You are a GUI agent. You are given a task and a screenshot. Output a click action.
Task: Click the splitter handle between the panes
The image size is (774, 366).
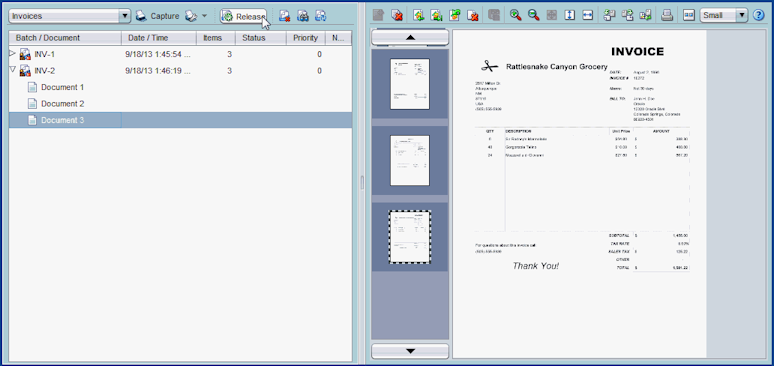tap(362, 183)
